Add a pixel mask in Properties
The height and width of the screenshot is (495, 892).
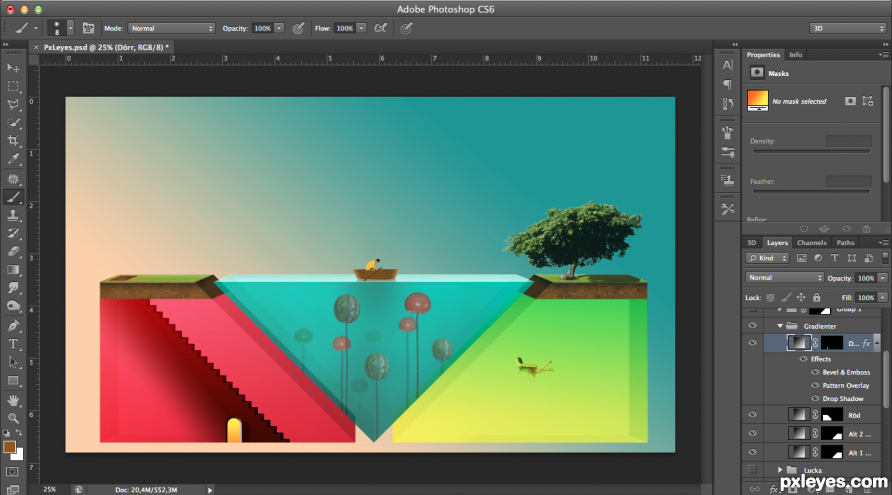(x=850, y=101)
